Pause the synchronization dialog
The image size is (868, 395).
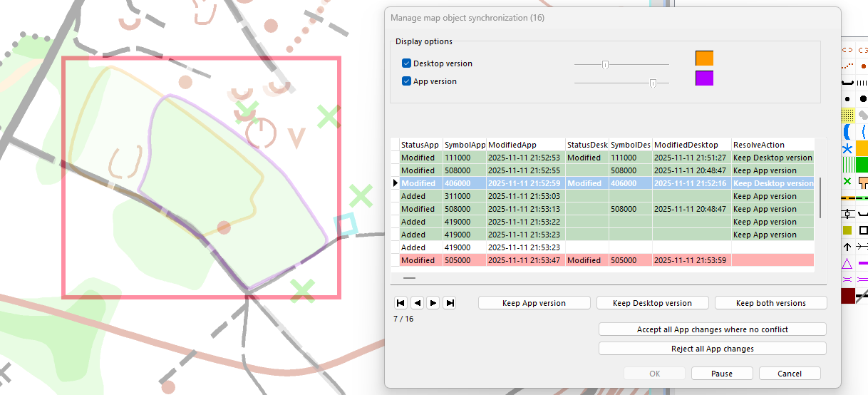(722, 374)
